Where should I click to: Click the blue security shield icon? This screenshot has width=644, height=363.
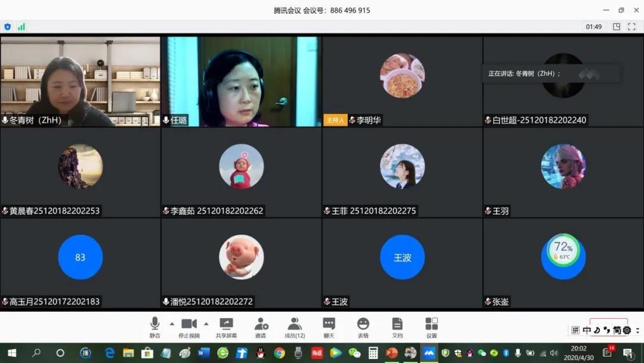pos(8,27)
